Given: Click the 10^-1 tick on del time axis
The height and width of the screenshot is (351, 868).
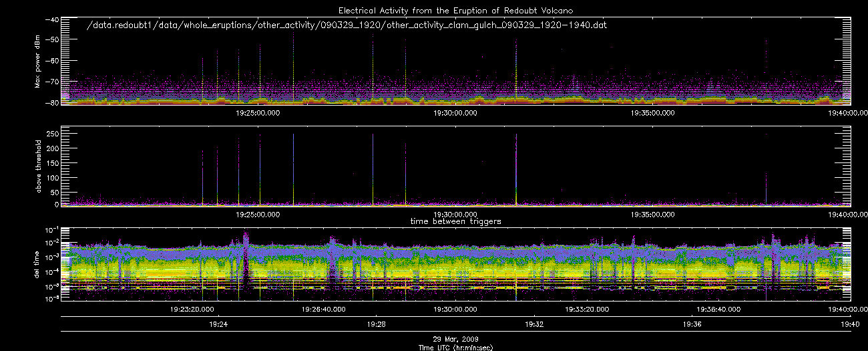Looking at the screenshot, I should click(x=51, y=229).
